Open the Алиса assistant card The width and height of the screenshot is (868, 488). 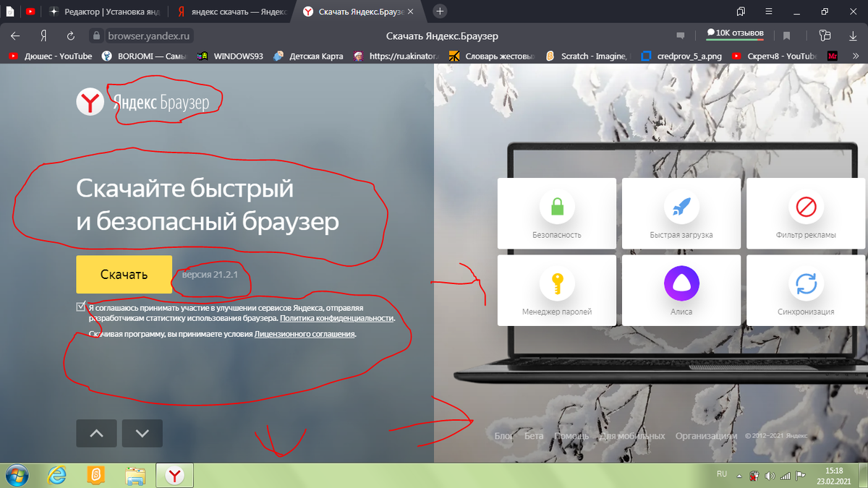point(681,290)
